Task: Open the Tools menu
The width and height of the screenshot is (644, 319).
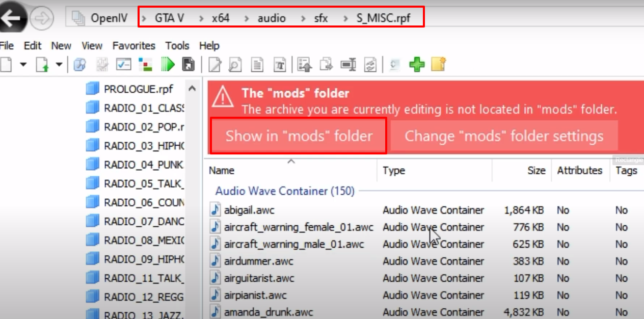Action: pos(177,46)
